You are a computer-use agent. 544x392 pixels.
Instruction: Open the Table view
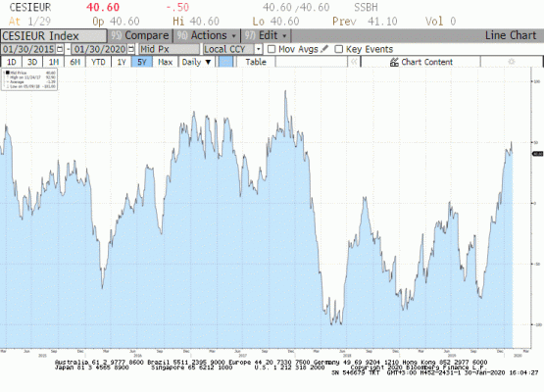[256, 62]
